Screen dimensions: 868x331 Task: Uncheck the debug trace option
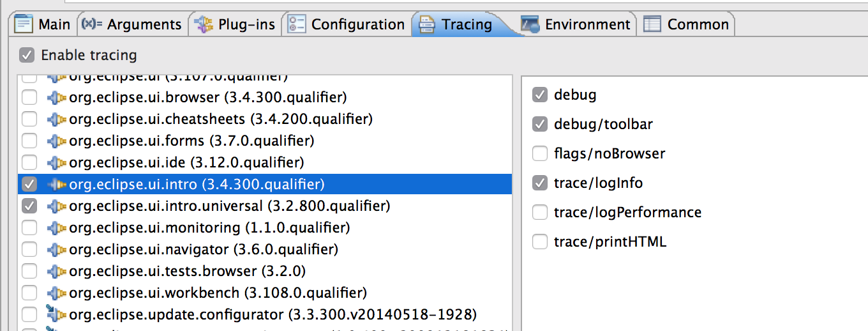540,95
